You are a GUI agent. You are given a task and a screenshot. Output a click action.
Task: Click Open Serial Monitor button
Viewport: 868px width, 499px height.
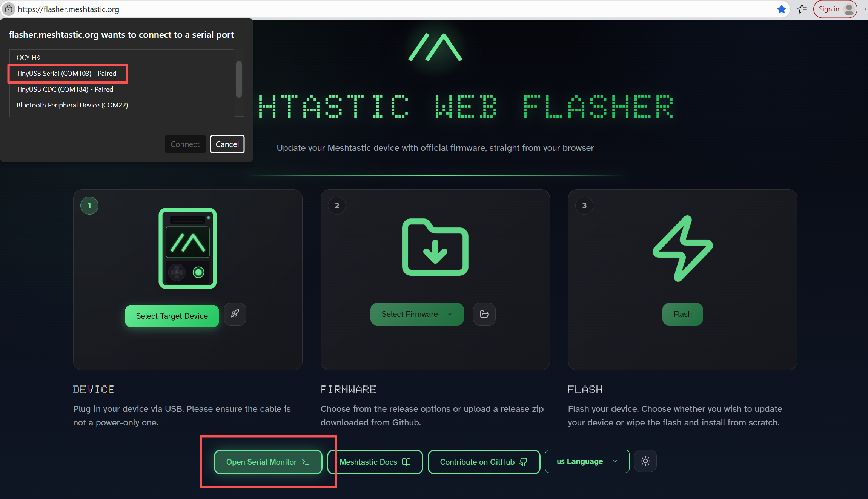(268, 462)
